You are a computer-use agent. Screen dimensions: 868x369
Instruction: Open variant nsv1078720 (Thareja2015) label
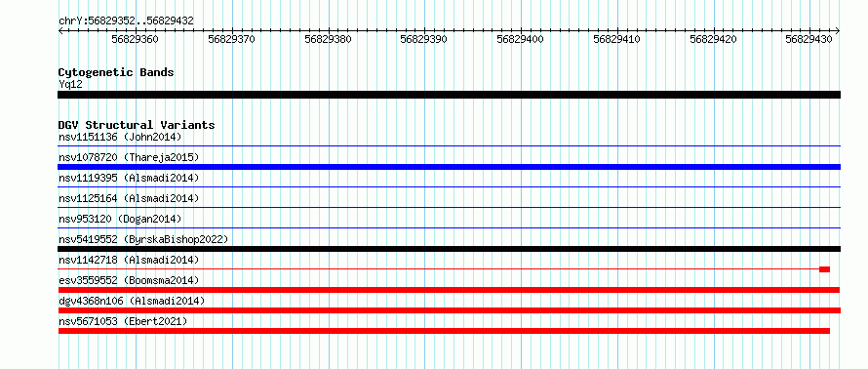pos(129,157)
